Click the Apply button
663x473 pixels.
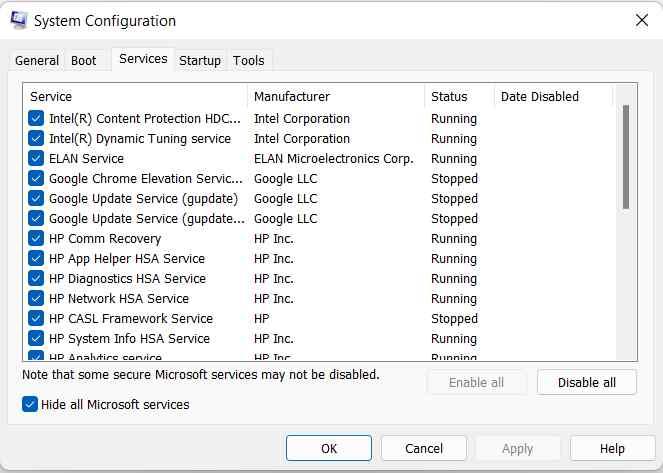[x=518, y=448]
